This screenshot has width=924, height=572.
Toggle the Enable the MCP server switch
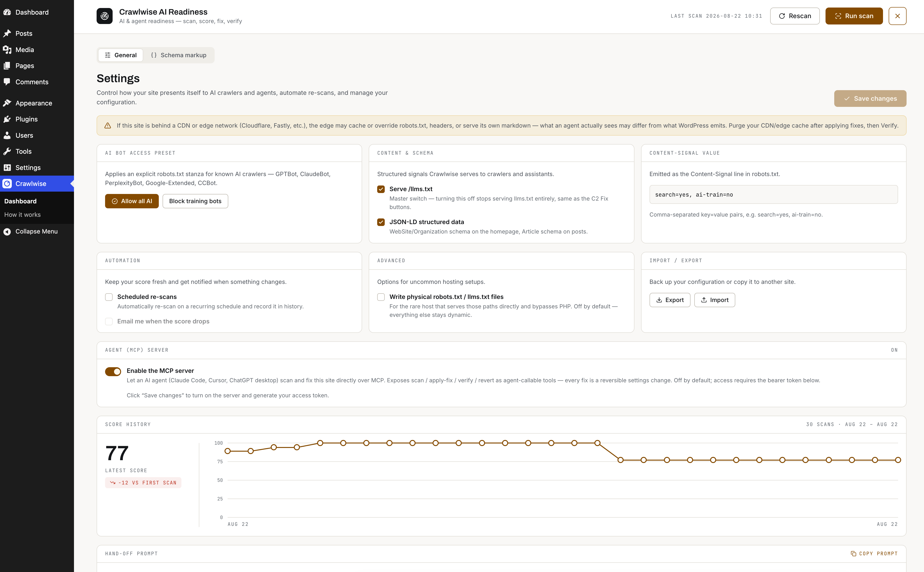pyautogui.click(x=113, y=371)
